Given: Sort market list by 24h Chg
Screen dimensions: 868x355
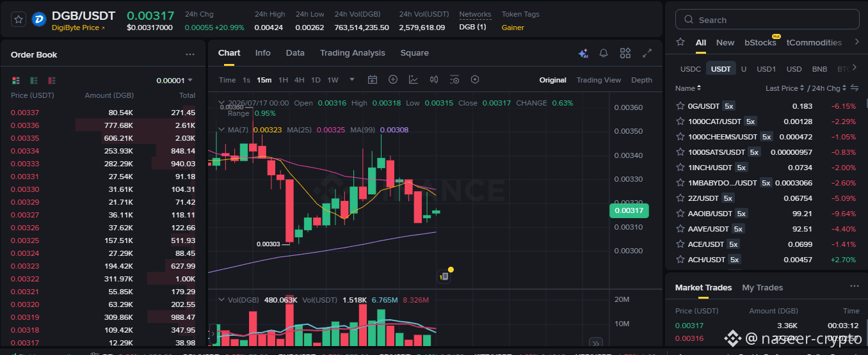Looking at the screenshot, I should point(829,88).
